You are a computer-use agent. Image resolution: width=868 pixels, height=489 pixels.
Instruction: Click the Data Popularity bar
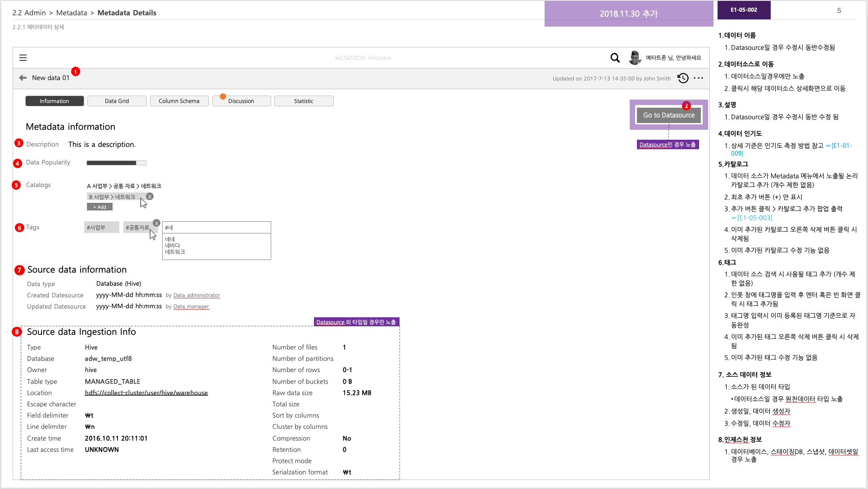[116, 163]
